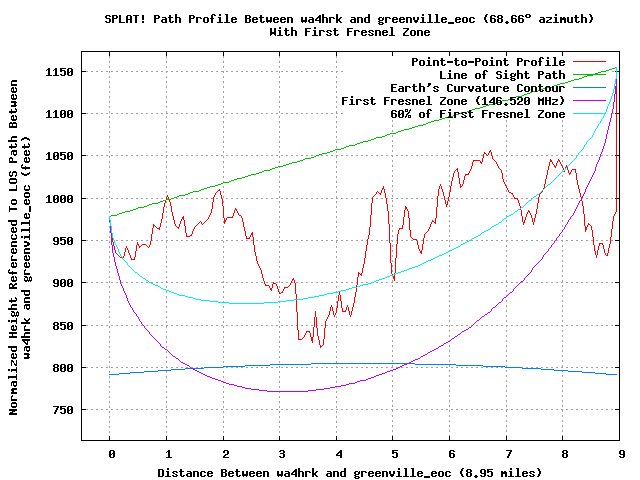Click the x-axis tick label 2
640x480 pixels.
[x=226, y=454]
